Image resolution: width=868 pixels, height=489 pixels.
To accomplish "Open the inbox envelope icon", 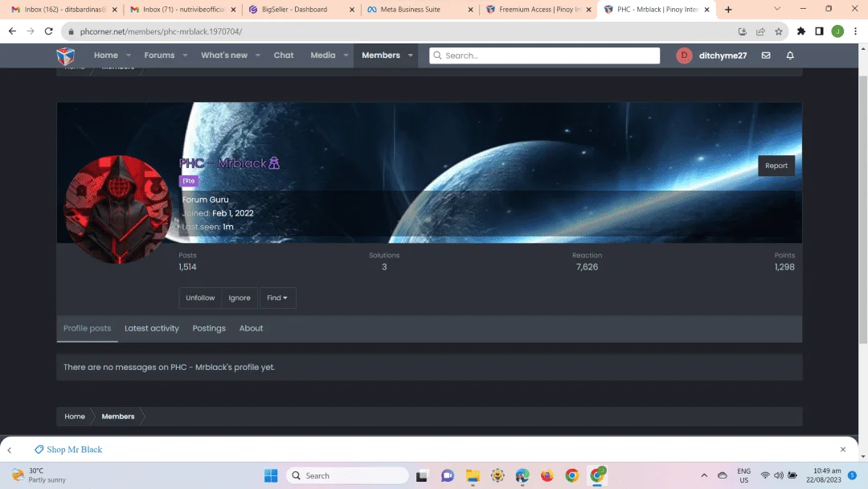I will point(766,55).
